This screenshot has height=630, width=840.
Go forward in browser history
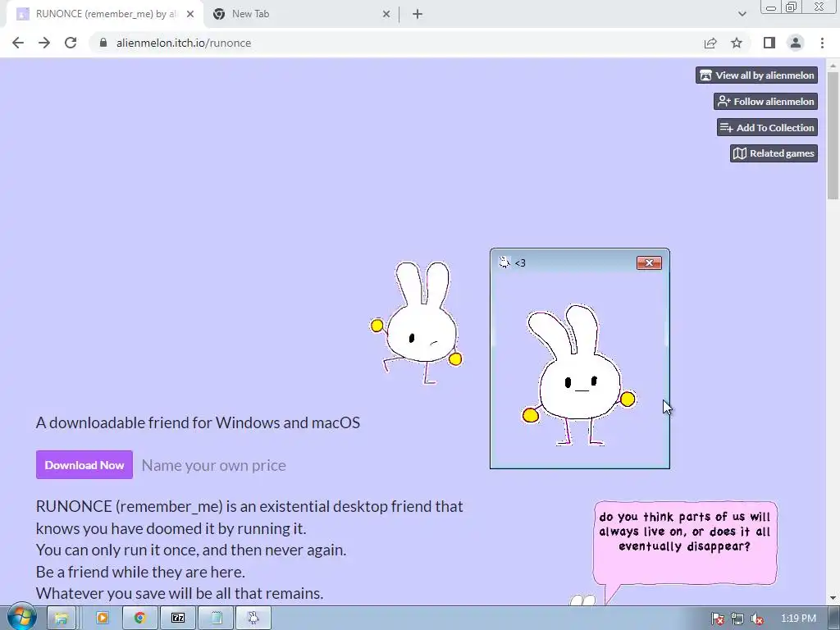tap(44, 43)
